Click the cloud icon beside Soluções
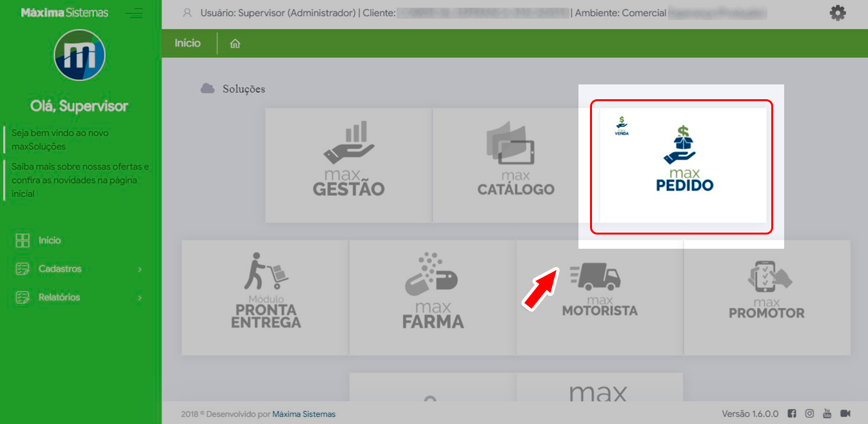Image resolution: width=868 pixels, height=424 pixels. point(208,88)
